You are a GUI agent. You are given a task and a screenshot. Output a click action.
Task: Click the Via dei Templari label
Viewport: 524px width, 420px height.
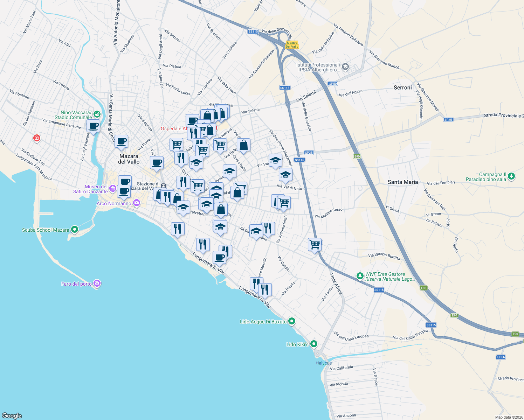click(441, 183)
